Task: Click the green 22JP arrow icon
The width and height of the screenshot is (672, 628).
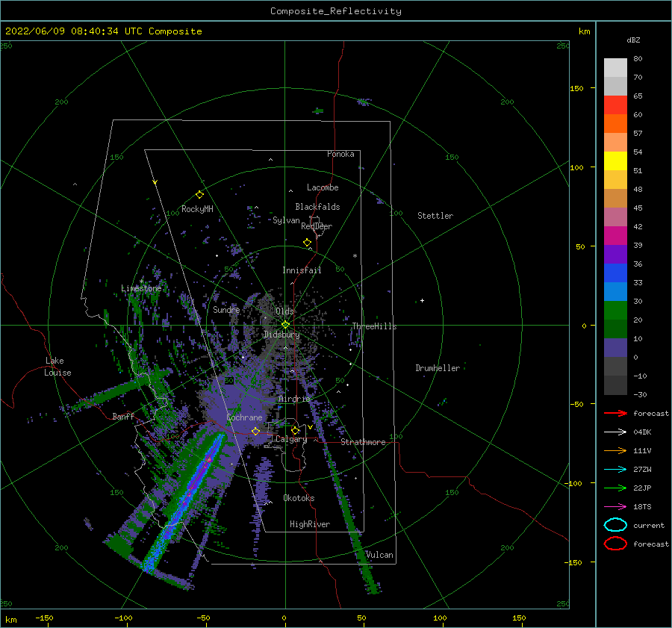Action: pyautogui.click(x=615, y=488)
